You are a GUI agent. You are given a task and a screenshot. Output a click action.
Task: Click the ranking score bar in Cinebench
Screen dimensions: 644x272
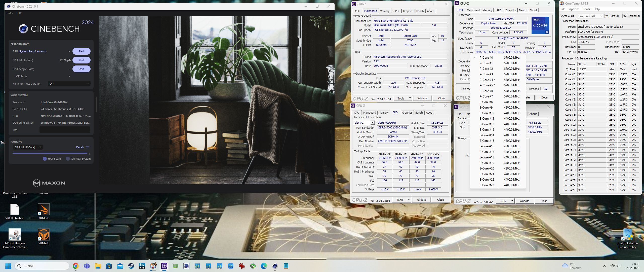[50, 153]
